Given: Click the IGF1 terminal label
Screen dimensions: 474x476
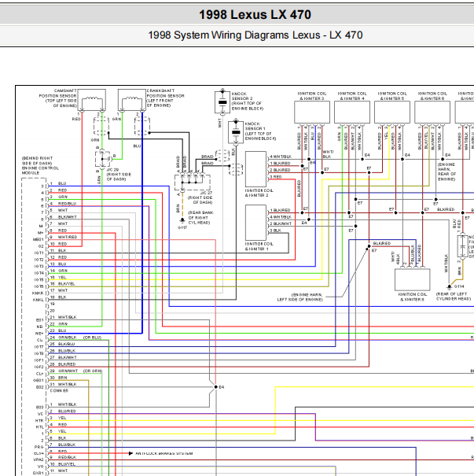Looking at the screenshot, I should (x=39, y=360).
